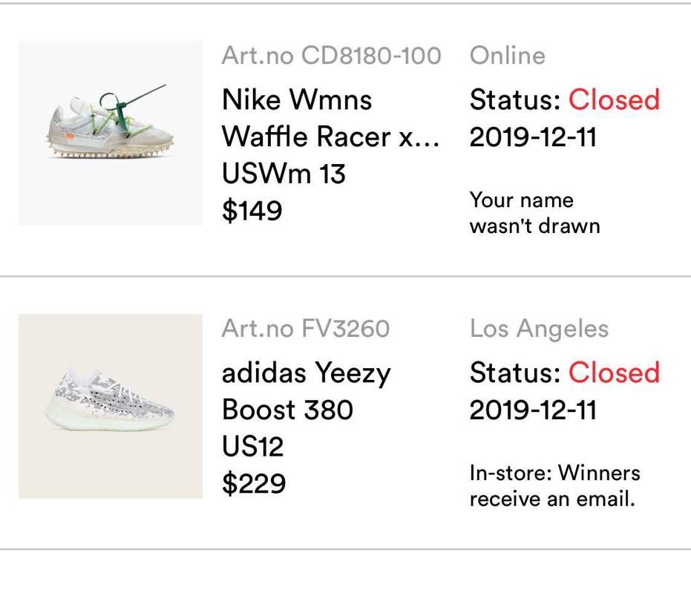The height and width of the screenshot is (616, 691).
Task: Open the Nike Waffle Racer shoe thumbnail
Action: tap(111, 134)
